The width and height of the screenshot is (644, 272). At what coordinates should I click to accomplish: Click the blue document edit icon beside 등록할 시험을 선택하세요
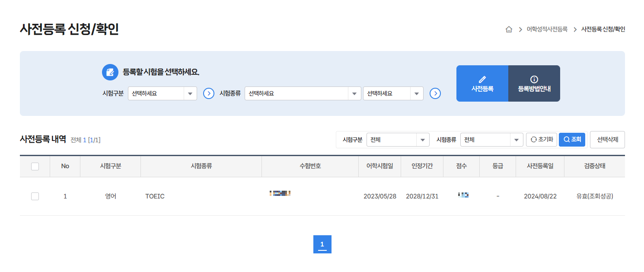(110, 72)
